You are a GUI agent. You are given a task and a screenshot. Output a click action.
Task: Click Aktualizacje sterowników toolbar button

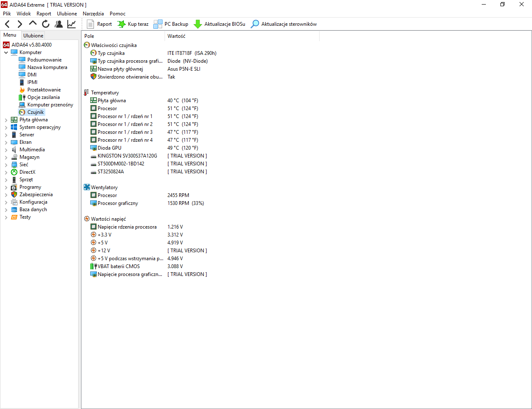(284, 24)
